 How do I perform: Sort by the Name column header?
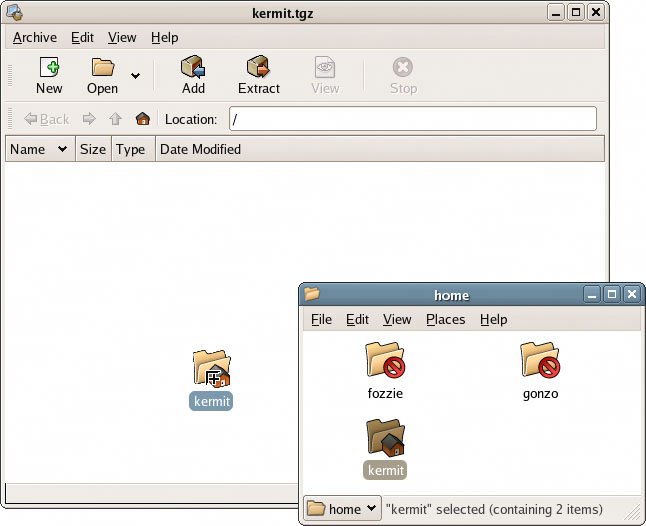38,149
